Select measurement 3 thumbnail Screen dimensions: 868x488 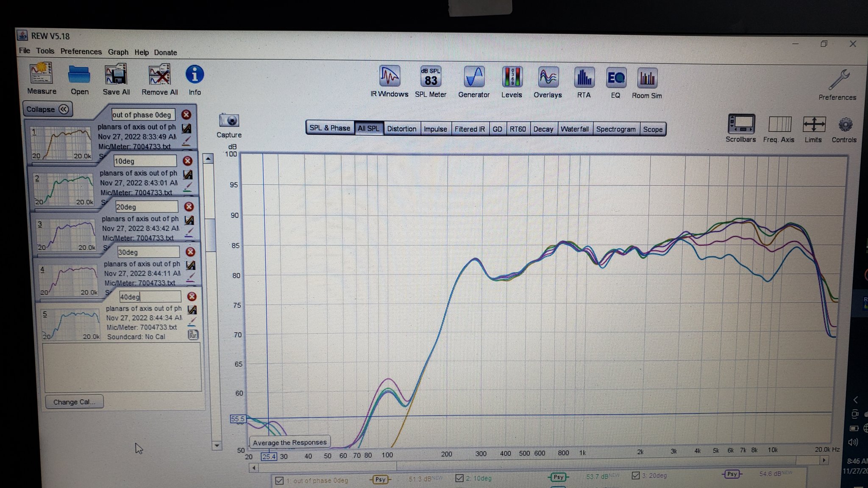coord(67,235)
